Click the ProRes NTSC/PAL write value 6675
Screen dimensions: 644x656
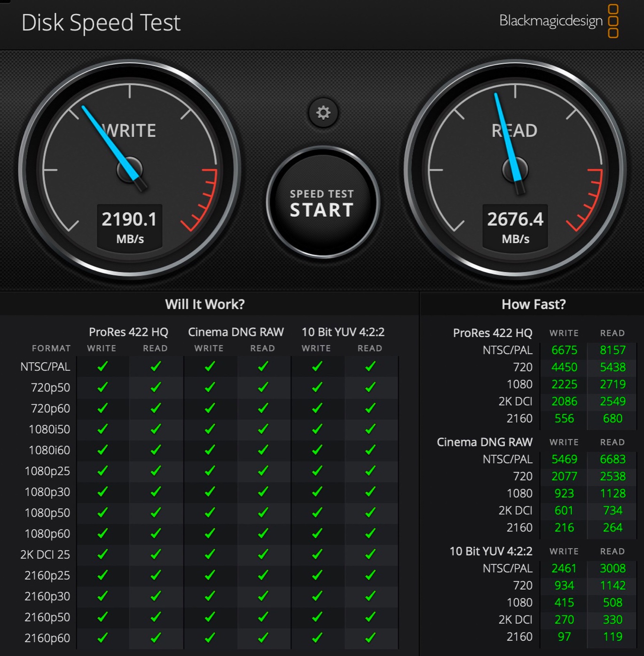(x=564, y=350)
